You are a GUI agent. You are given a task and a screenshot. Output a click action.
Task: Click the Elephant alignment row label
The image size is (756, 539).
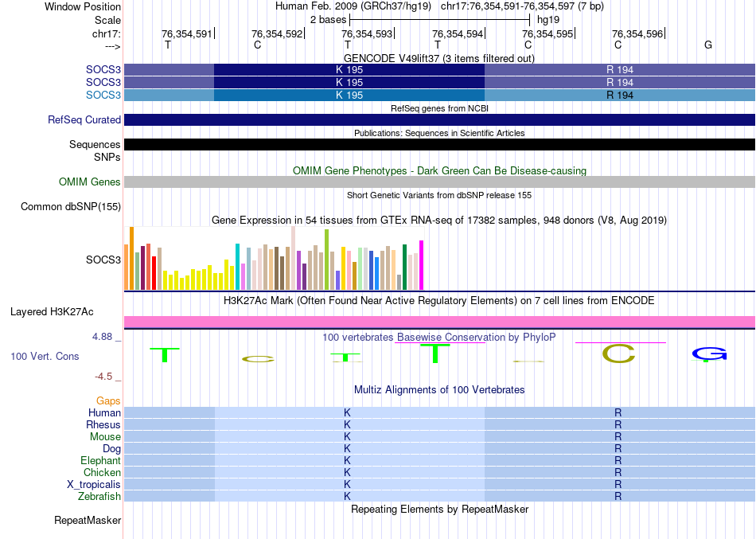(100, 460)
